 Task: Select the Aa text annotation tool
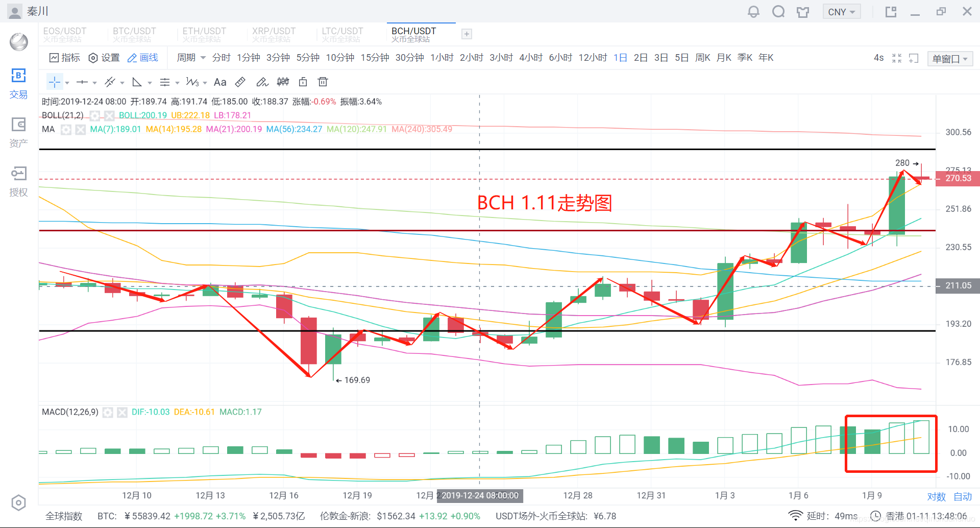tap(220, 82)
